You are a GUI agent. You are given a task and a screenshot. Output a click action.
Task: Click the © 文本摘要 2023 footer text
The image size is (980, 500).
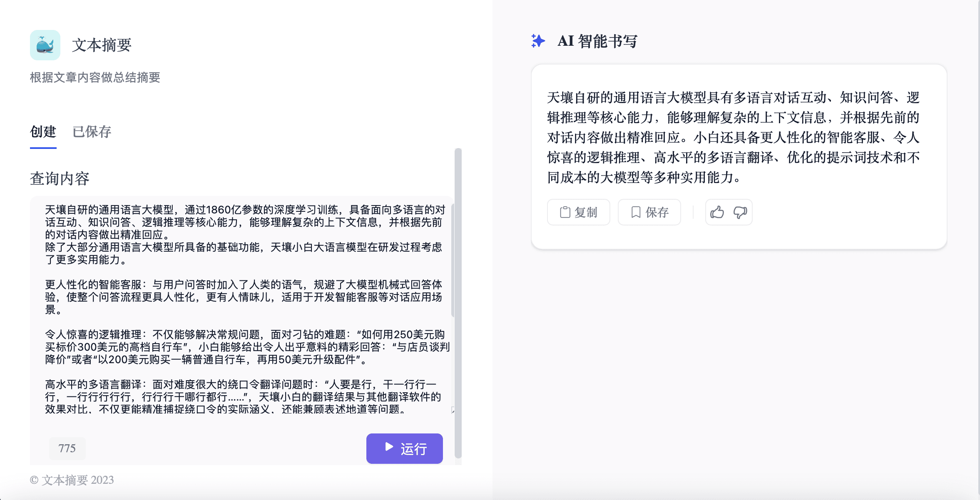tap(72, 480)
